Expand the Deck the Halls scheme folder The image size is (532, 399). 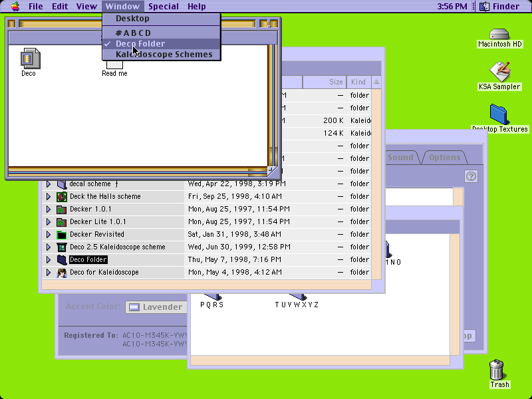coord(49,196)
